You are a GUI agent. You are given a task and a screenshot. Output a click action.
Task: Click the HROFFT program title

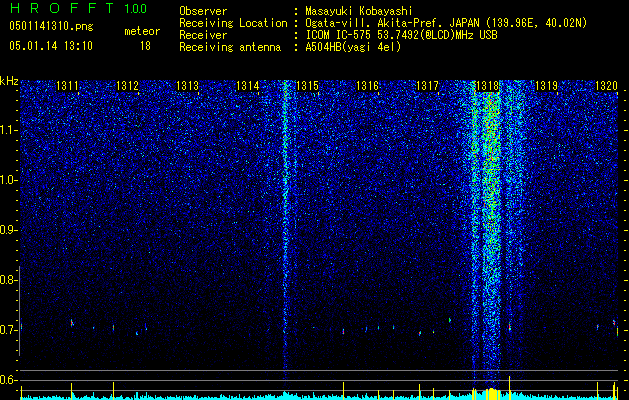point(62,8)
